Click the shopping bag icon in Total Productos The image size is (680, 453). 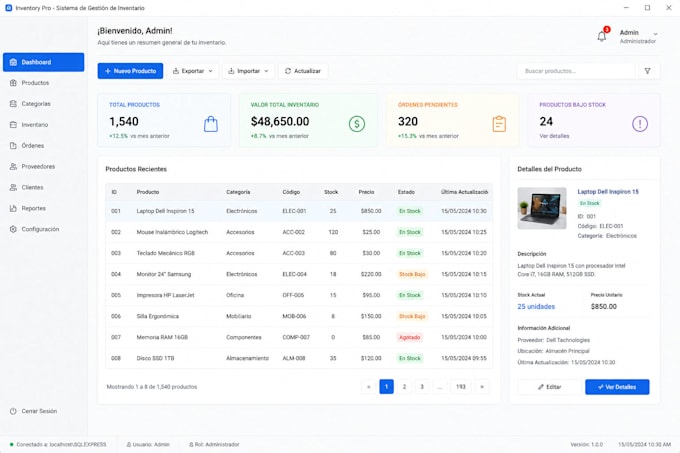(211, 124)
